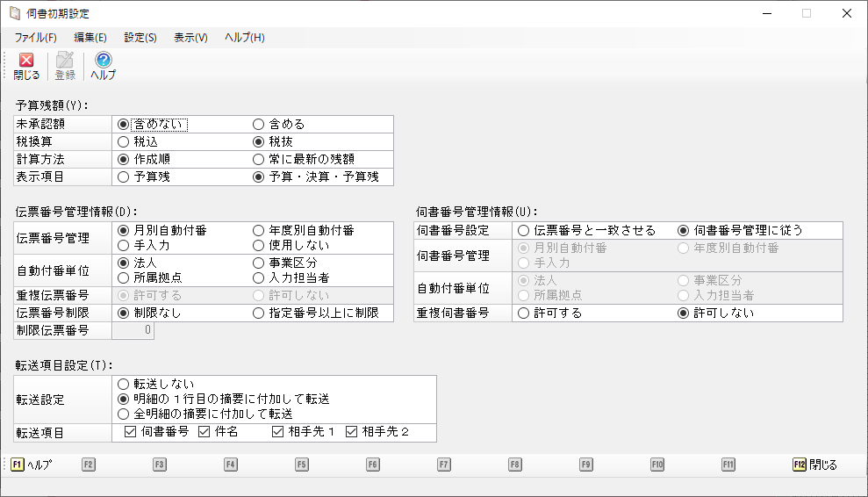Toggle the 相手先２ checkbox
The width and height of the screenshot is (868, 497).
(352, 432)
